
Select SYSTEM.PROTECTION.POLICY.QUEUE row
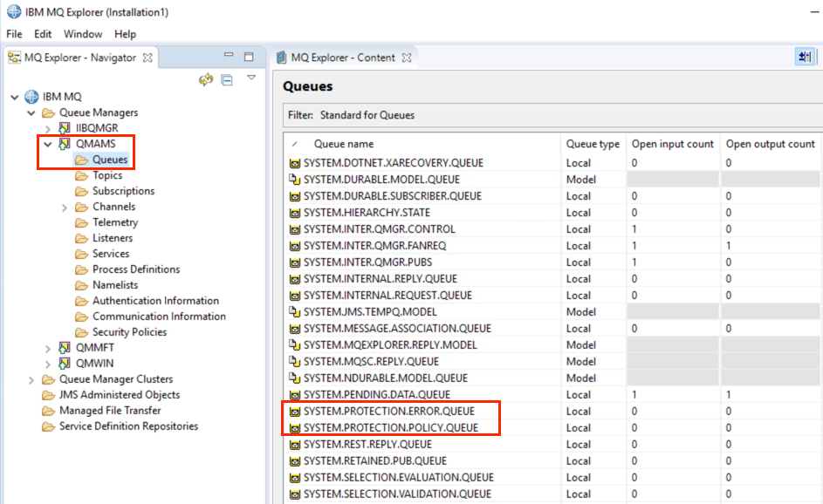(x=553, y=428)
